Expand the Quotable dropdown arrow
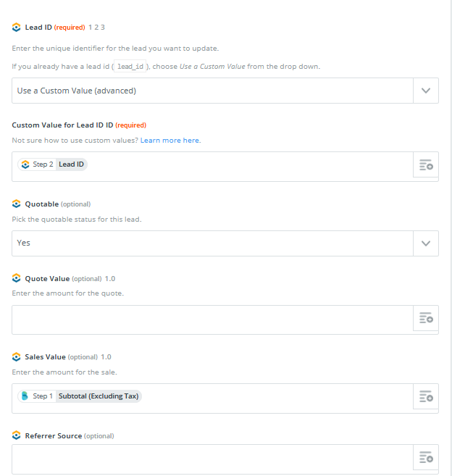Image resolution: width=452 pixels, height=476 pixels. pos(426,243)
